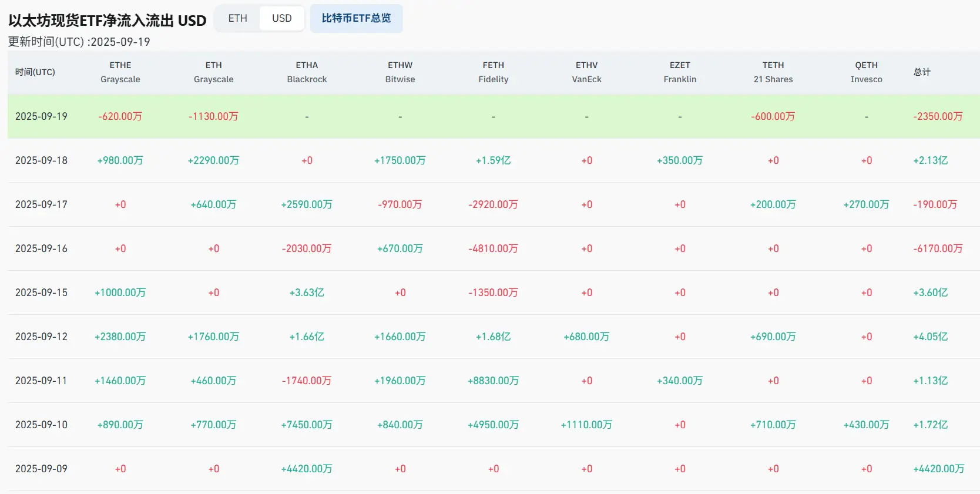Select the 2025-09-10 date cell
This screenshot has height=494, width=980.
click(x=41, y=425)
